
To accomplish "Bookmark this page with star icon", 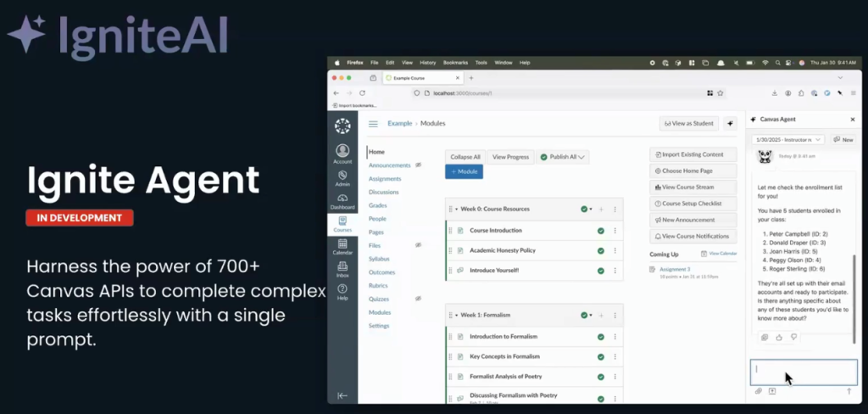I will [721, 93].
